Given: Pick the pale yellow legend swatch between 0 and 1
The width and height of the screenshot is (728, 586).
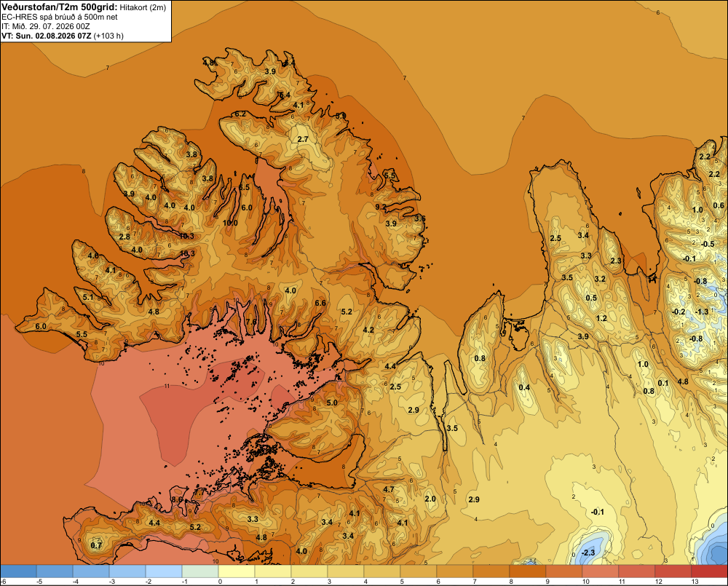Looking at the screenshot, I should [237, 571].
